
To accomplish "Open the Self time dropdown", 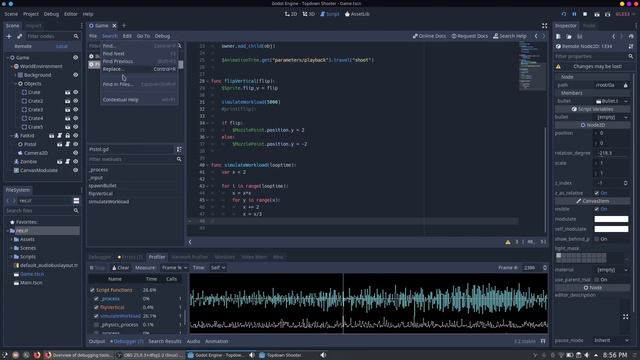I will (x=218, y=268).
